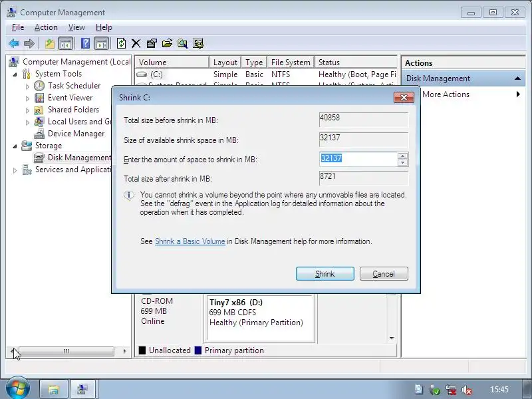532x399 pixels.
Task: Click the Layout column header
Action: pyautogui.click(x=225, y=63)
